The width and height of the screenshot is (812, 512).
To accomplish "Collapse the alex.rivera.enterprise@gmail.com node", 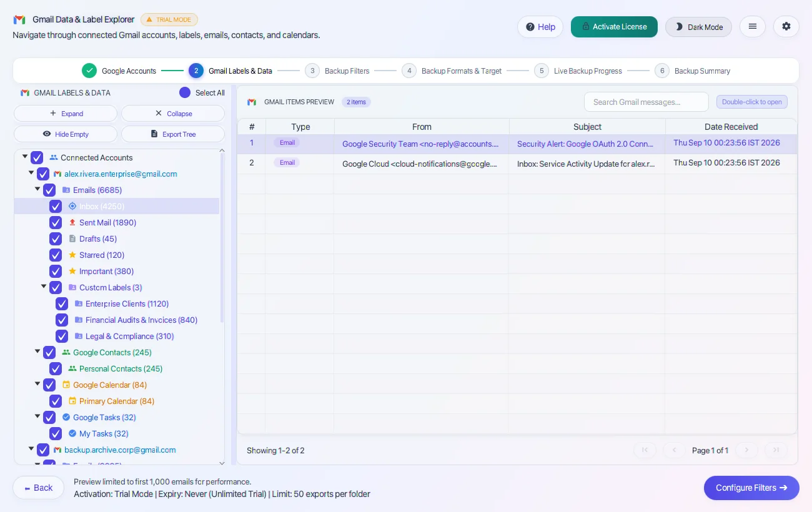I will [31, 173].
